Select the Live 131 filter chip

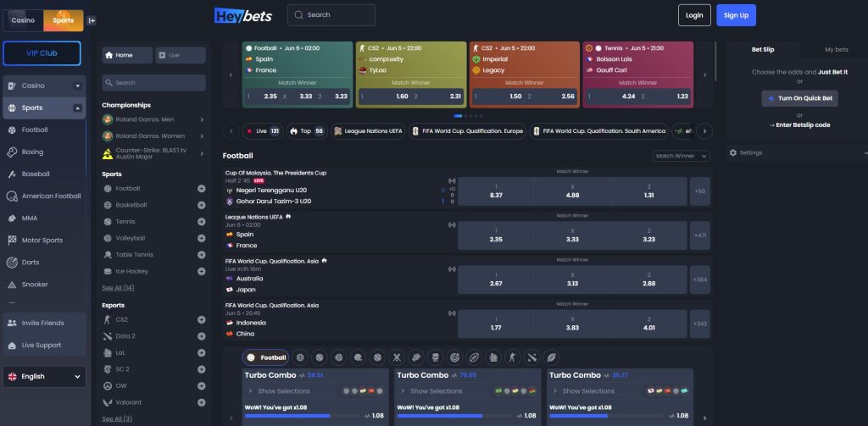[263, 131]
